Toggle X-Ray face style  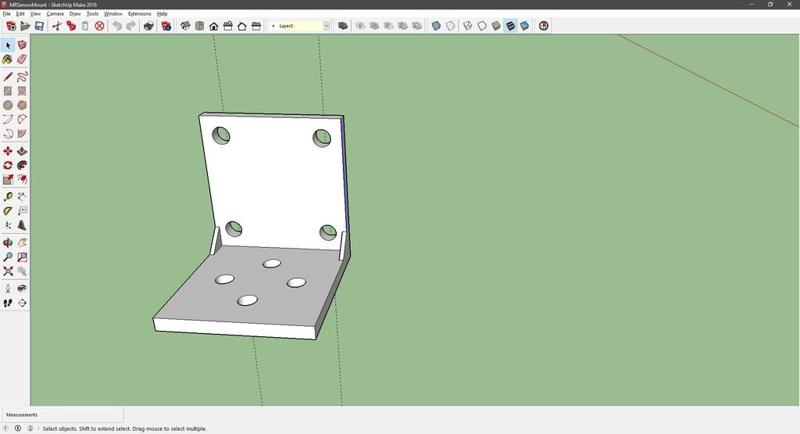pyautogui.click(x=436, y=25)
